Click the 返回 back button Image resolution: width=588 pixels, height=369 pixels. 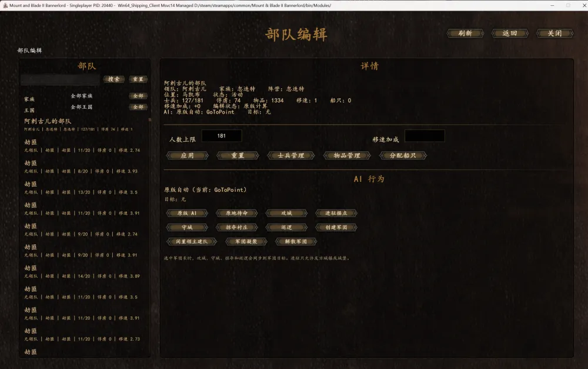click(x=510, y=33)
